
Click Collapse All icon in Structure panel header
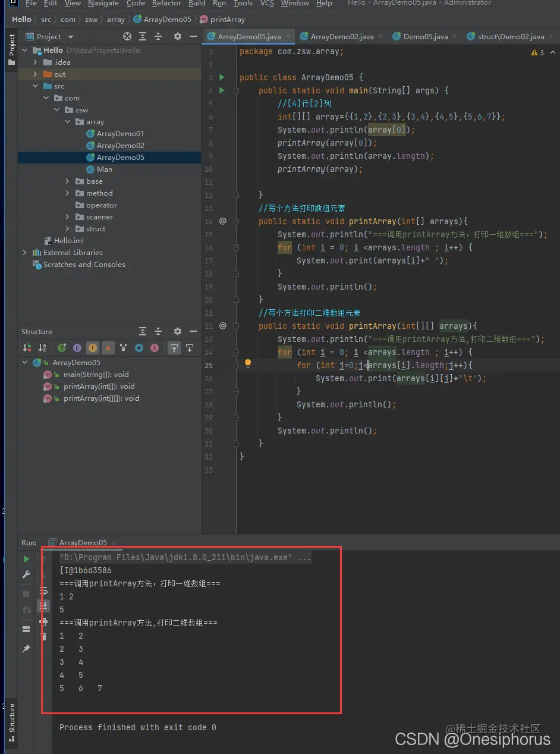tap(158, 331)
